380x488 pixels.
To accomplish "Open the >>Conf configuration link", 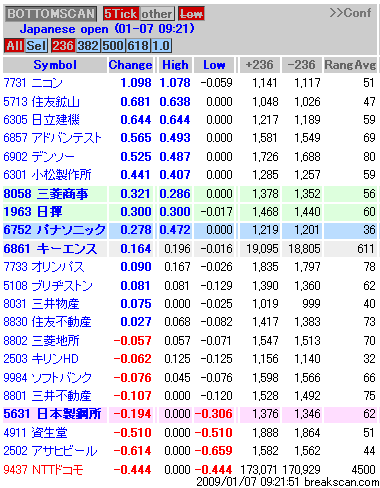I will [350, 13].
